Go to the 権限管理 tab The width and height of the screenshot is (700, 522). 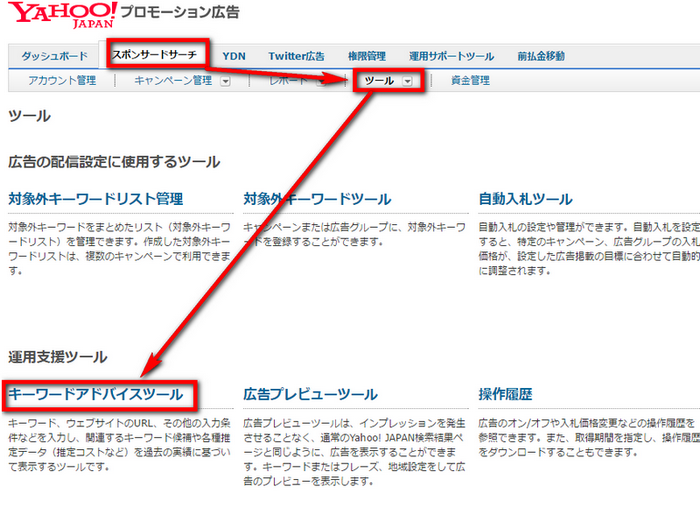(x=367, y=56)
